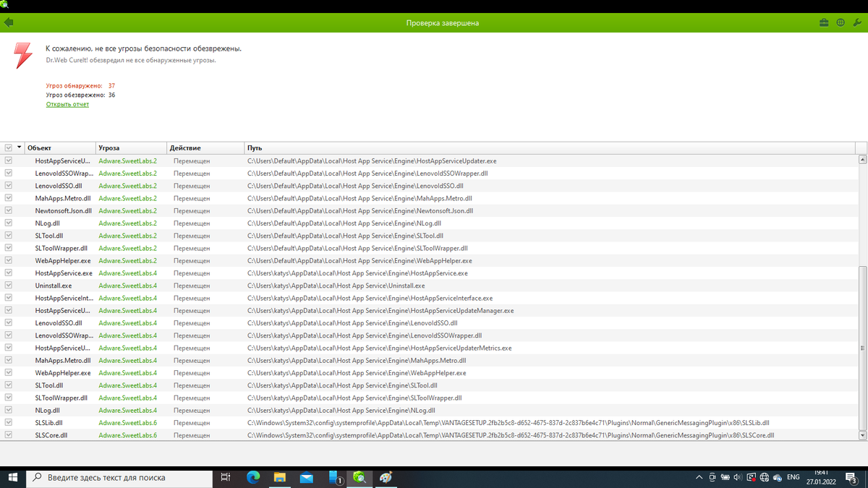Click the Угроз обезврежено: 36 counter
The image size is (868, 488).
80,95
